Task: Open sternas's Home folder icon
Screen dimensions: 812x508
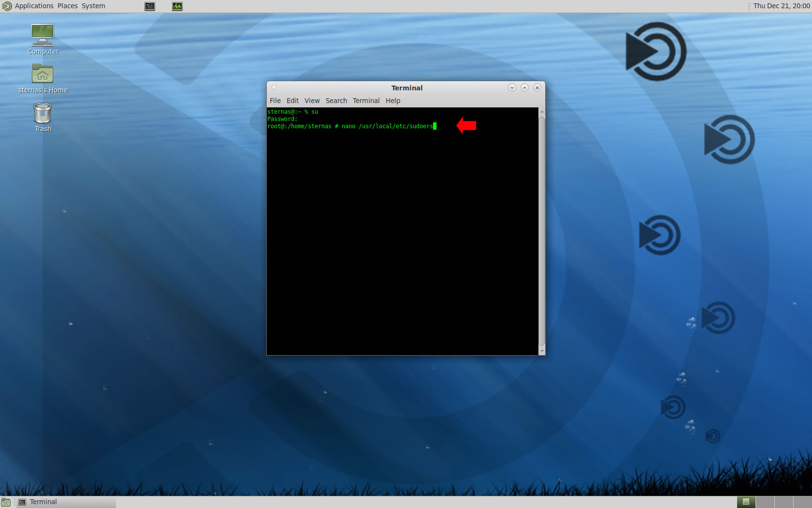Action: pyautogui.click(x=43, y=79)
